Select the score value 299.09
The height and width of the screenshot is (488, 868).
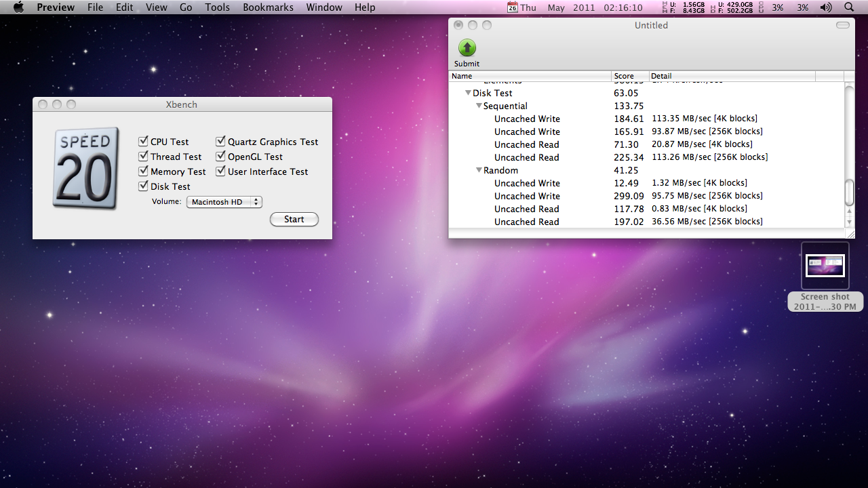point(629,196)
